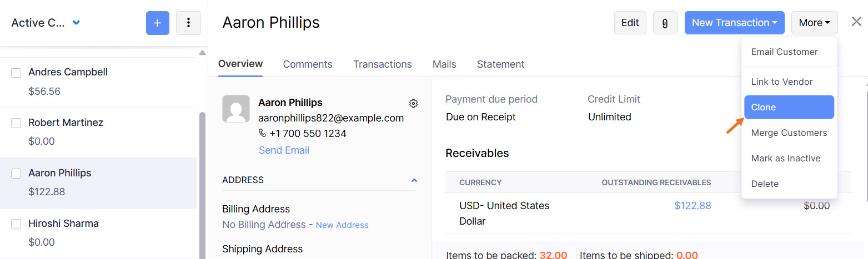Screen dimensions: 868x259
Task: Switch to the Transactions tab
Action: [382, 64]
